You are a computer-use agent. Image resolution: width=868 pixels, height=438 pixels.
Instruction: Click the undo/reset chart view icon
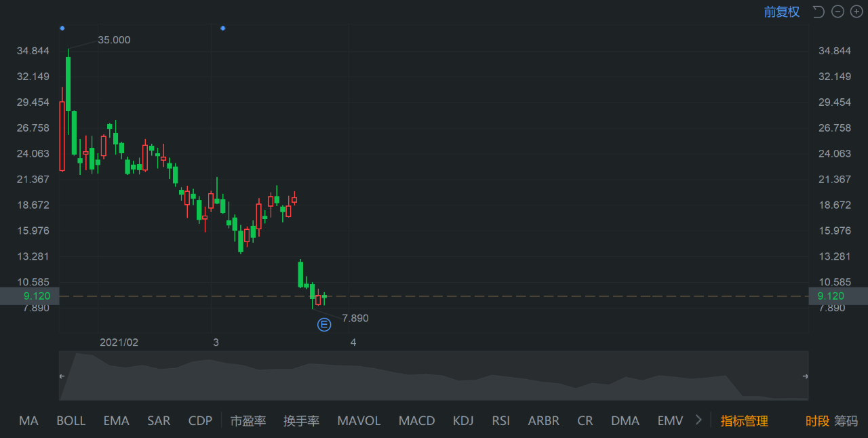pyautogui.click(x=818, y=12)
